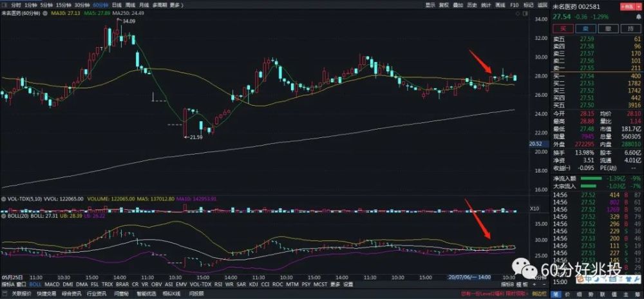Viewport: 644px width, 299px height.
Task: Switch sub-chart to CCI indicator
Action: 265,284
